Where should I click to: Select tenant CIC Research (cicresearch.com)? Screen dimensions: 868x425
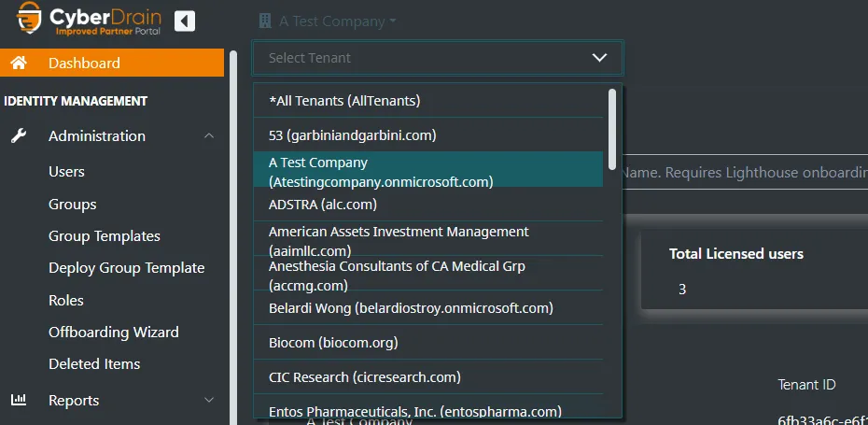click(427, 376)
